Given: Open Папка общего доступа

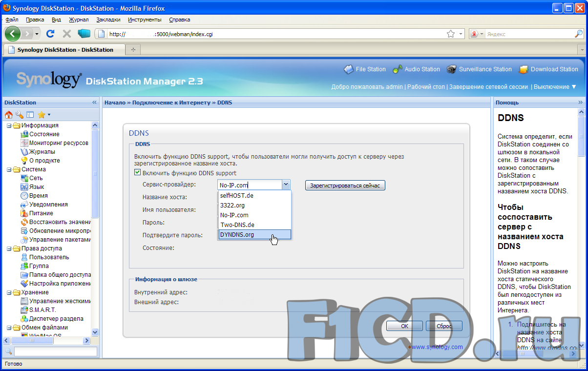Looking at the screenshot, I should point(60,275).
